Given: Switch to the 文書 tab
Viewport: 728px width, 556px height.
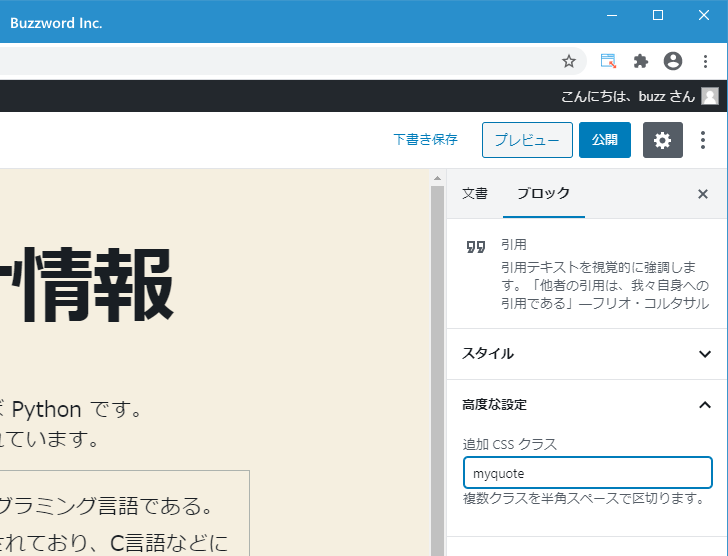Looking at the screenshot, I should coord(475,194).
